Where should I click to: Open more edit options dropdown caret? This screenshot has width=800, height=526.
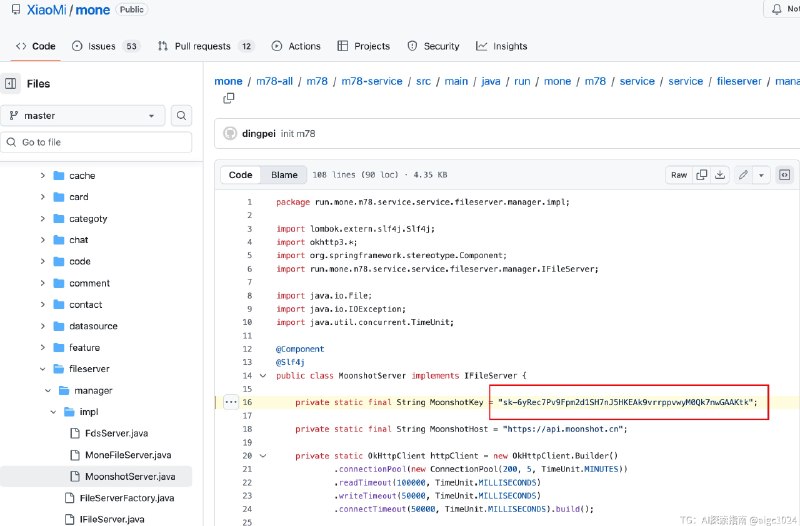coord(761,175)
